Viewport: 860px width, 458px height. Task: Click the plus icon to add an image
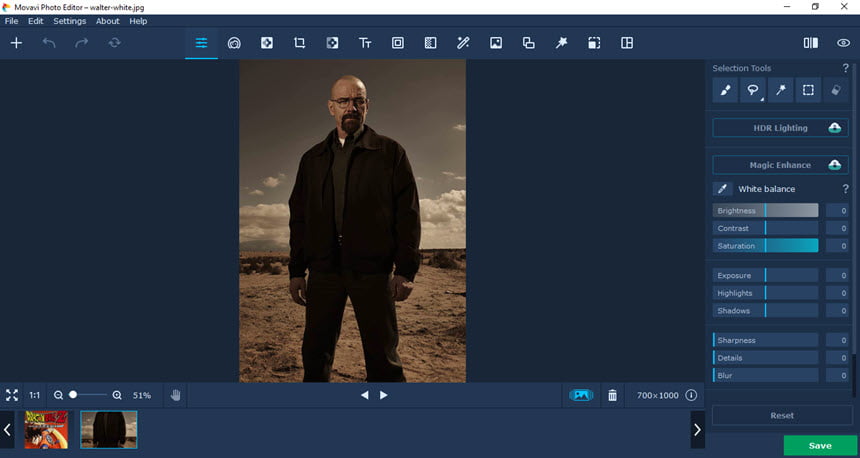click(x=16, y=43)
